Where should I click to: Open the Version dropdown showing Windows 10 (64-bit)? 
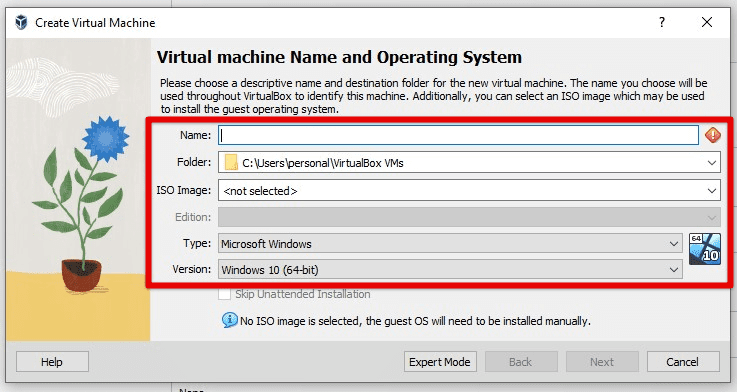pyautogui.click(x=450, y=270)
